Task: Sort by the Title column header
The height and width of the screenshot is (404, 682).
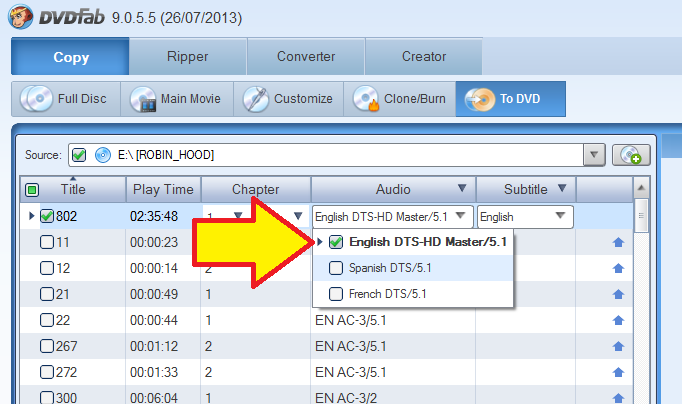Action: tap(73, 190)
